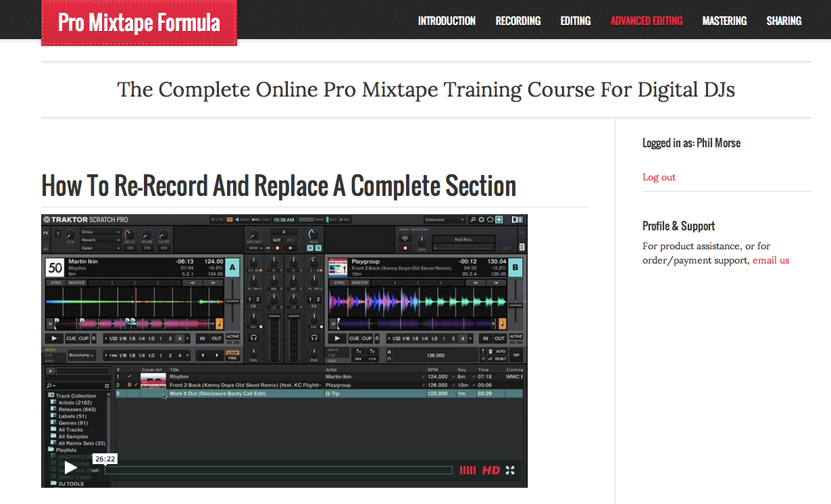Open the Delay effect dropdown
The width and height of the screenshot is (831, 504).
(100, 232)
